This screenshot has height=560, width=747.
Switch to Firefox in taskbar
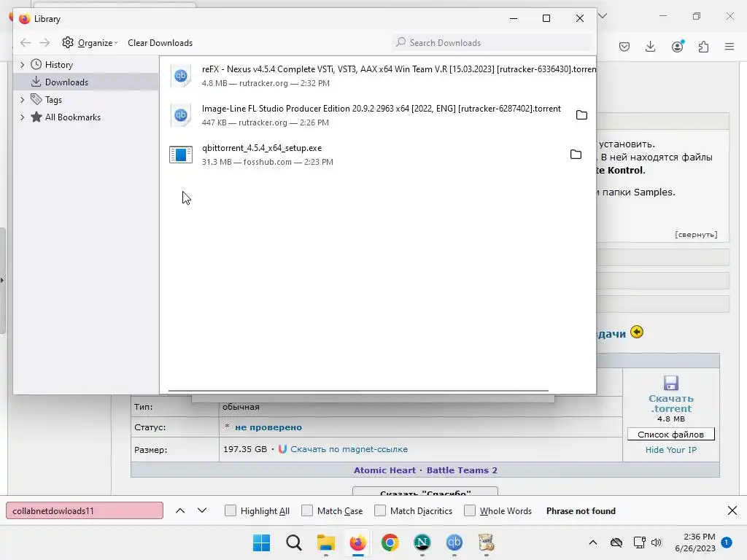tap(357, 542)
